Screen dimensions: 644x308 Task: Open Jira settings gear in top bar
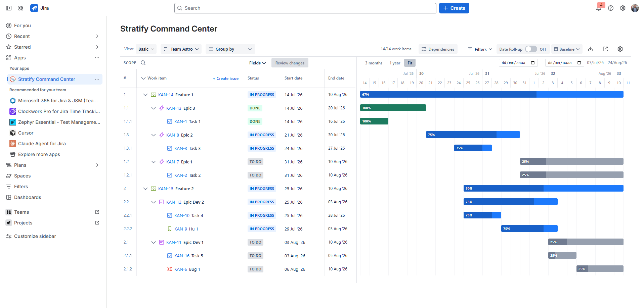(x=623, y=8)
